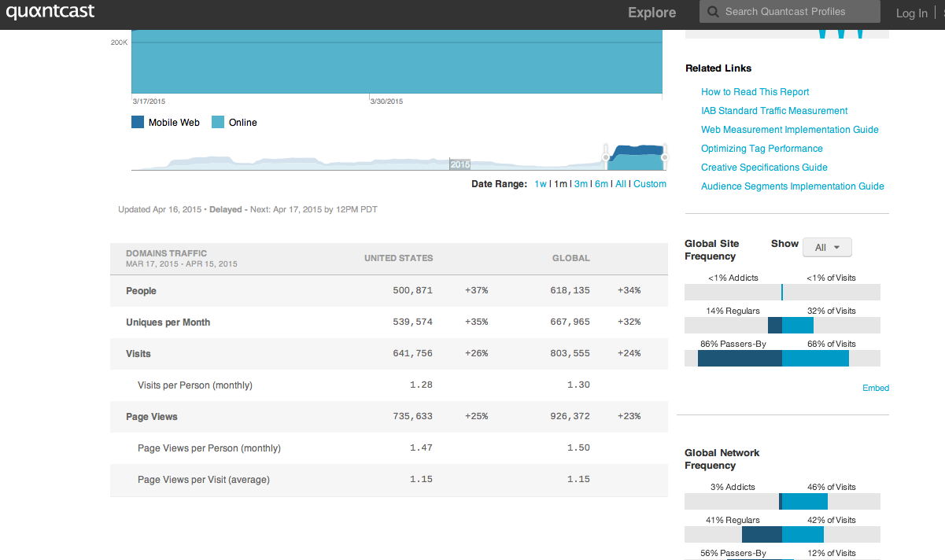This screenshot has height=560, width=945.
Task: Open Optimizing Tag Performance link
Action: point(762,149)
